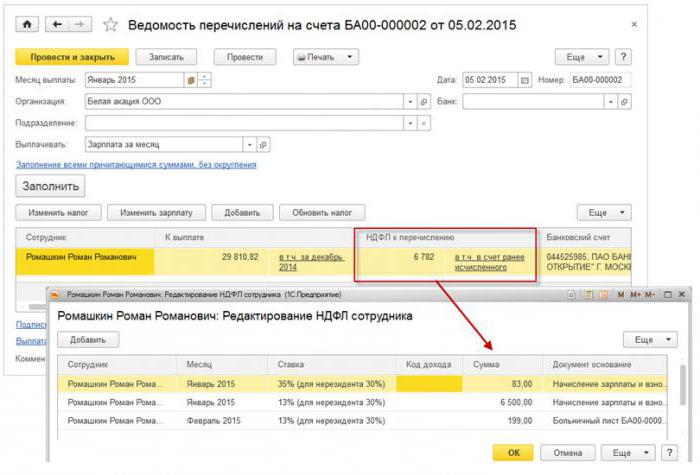This screenshot has width=700, height=475.
Task: Open the organization record icon
Action: pos(424,102)
